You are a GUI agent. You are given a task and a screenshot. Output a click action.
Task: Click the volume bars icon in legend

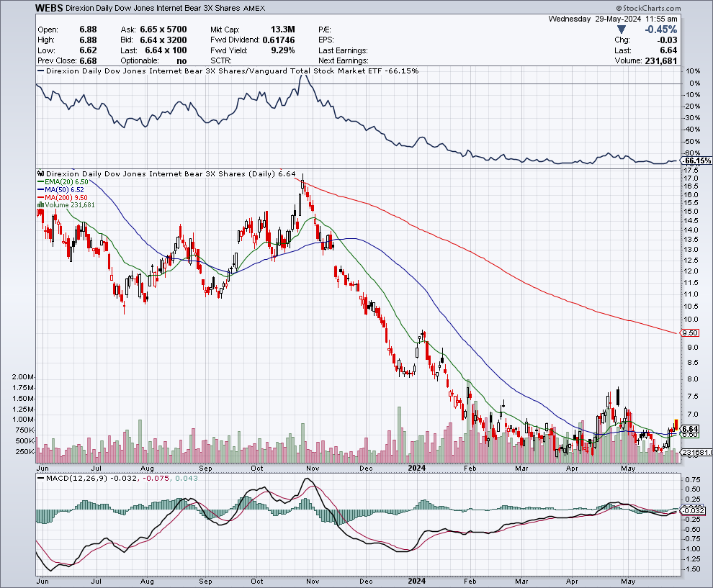click(40, 205)
